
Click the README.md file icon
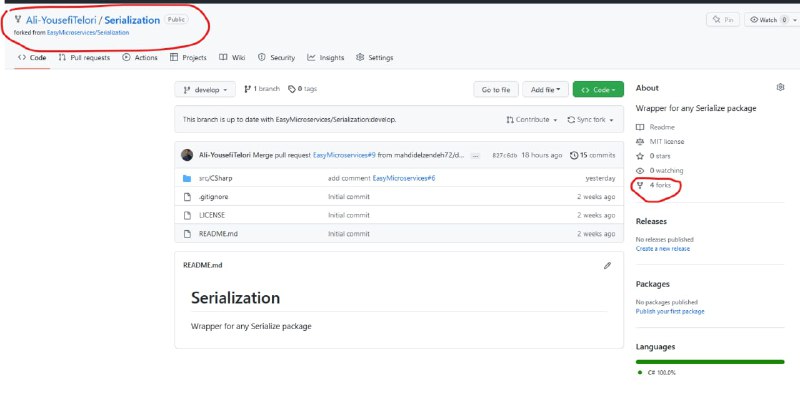(x=187, y=234)
